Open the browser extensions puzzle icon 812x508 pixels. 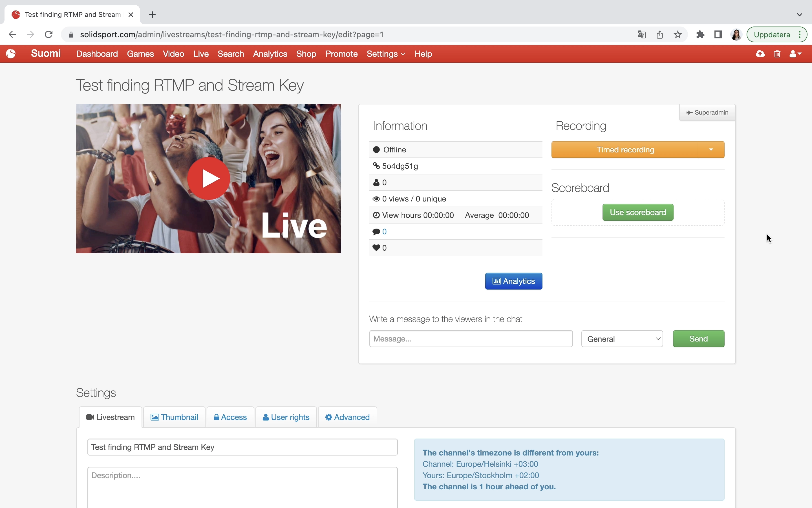(x=700, y=35)
